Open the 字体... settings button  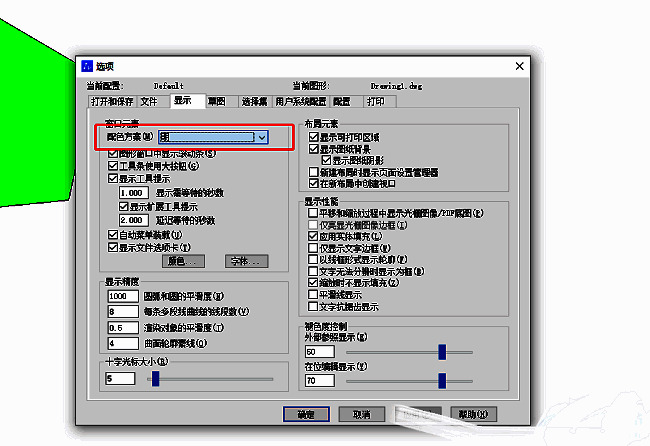[x=238, y=261]
